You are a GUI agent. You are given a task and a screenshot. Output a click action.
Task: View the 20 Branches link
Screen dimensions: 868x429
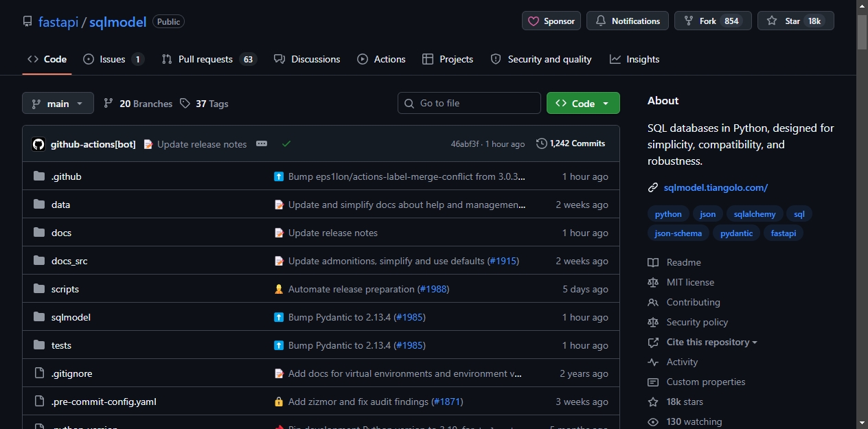pyautogui.click(x=138, y=104)
